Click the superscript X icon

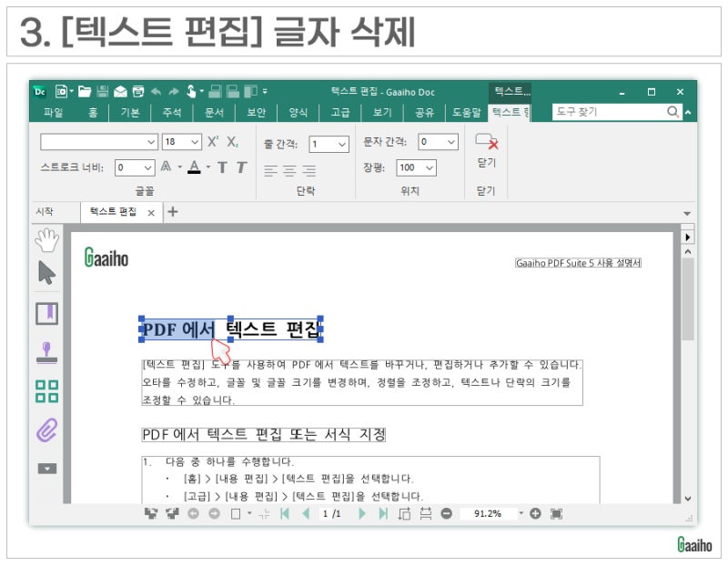click(x=213, y=142)
